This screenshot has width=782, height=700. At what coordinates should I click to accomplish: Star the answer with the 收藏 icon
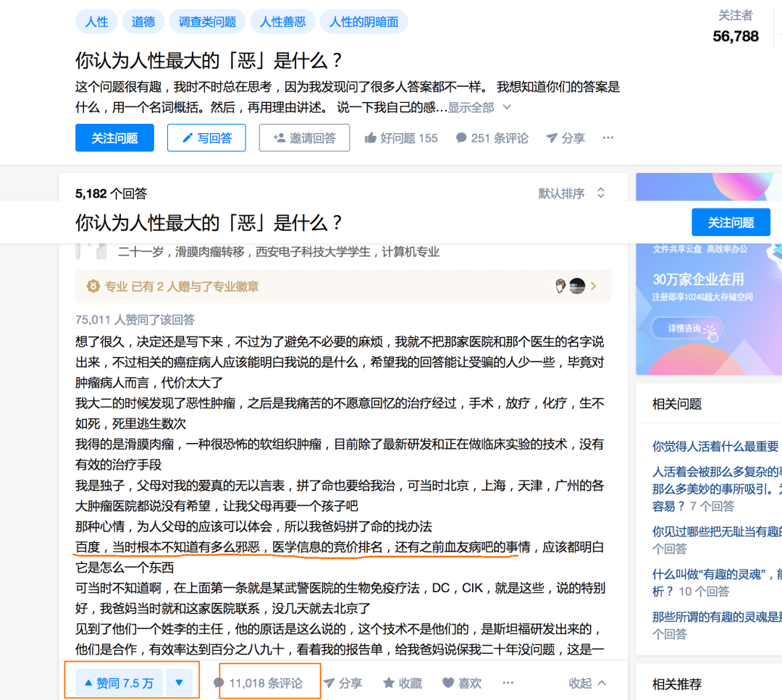[389, 682]
